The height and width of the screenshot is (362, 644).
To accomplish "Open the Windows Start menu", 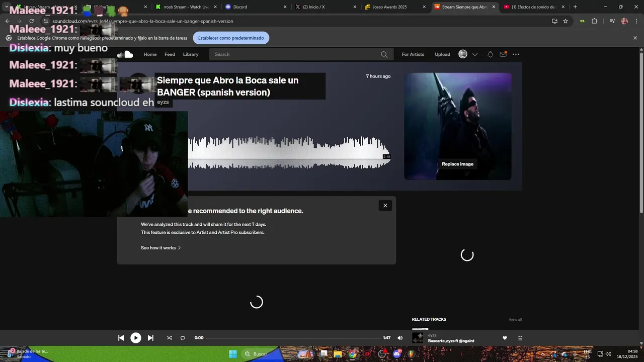I will (233, 354).
